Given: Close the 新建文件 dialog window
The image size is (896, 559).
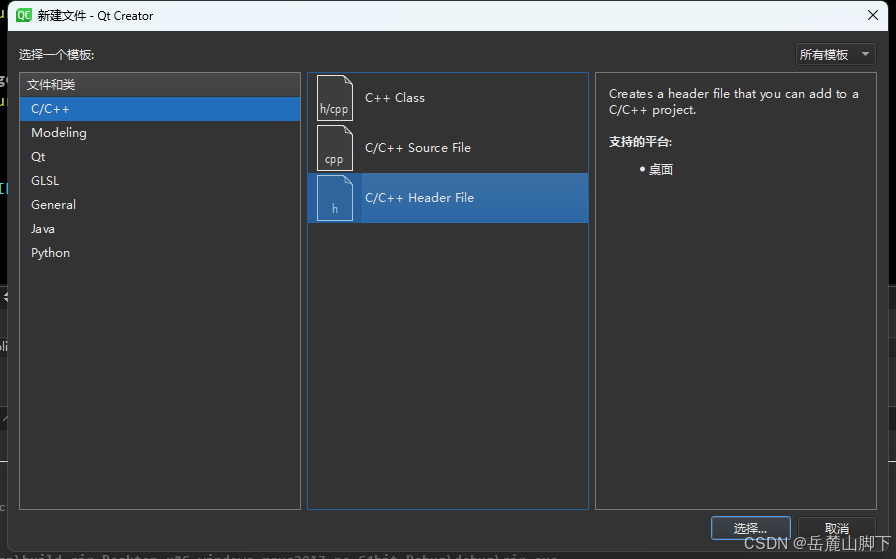Looking at the screenshot, I should [x=873, y=15].
